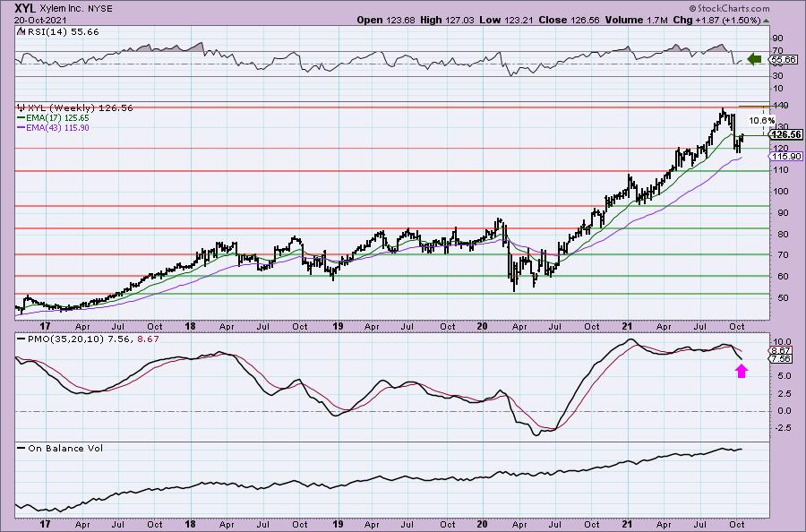Click the black line swatch before PMO(35,20,10)
The height and width of the screenshot is (532, 806).
tap(21, 339)
